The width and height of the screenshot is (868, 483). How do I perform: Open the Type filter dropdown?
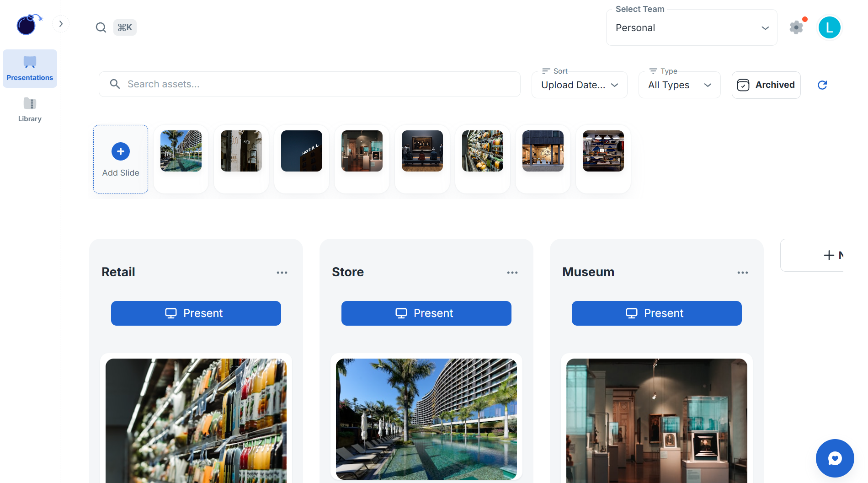coord(679,85)
